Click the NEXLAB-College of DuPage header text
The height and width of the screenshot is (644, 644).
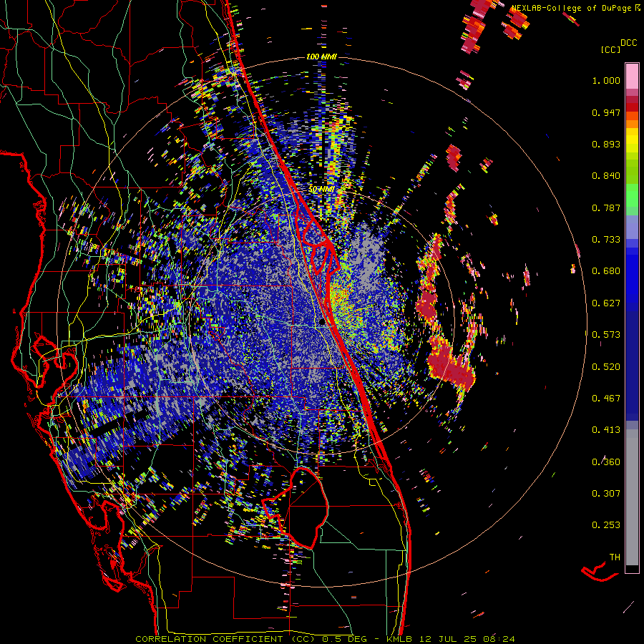coord(571,8)
